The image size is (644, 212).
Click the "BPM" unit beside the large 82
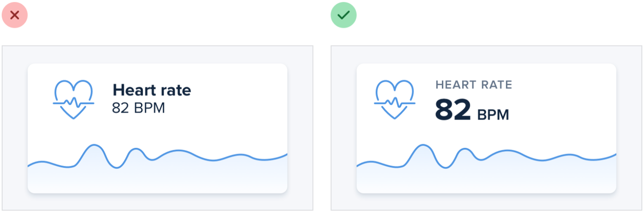point(493,114)
